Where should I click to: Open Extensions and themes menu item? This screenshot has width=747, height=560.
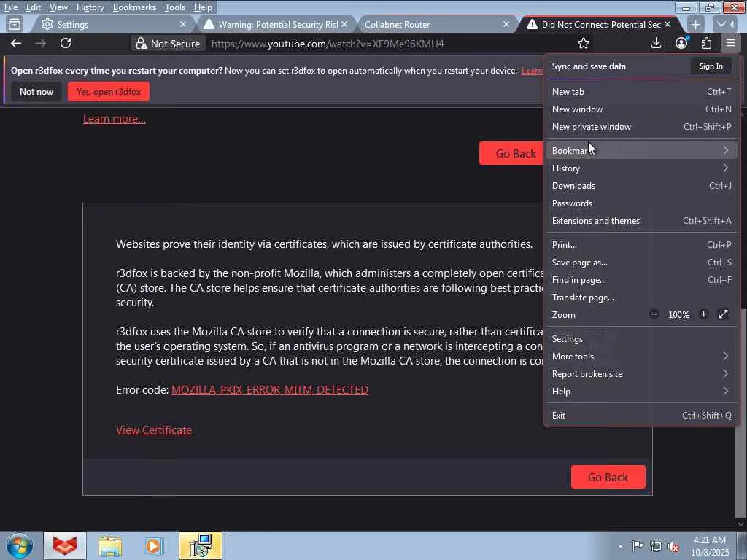pos(641,221)
